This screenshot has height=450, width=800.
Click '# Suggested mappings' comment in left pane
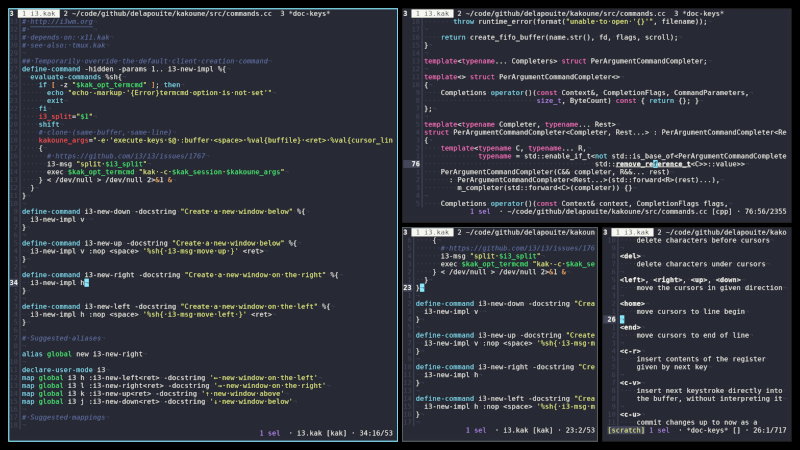pyautogui.click(x=63, y=417)
